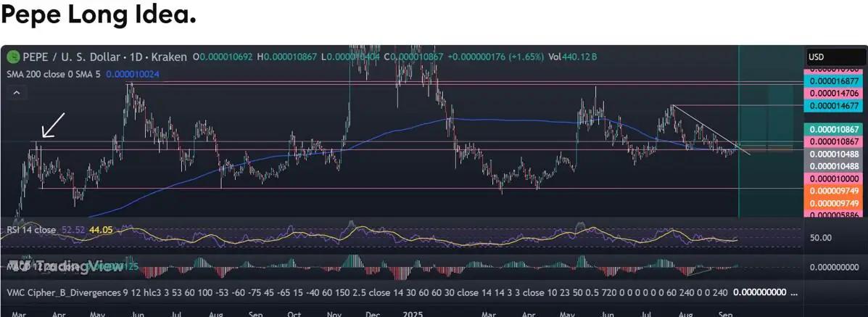Click the cyan 0.000016877 price label
Viewport: 868px width, 317px height.
tap(834, 81)
